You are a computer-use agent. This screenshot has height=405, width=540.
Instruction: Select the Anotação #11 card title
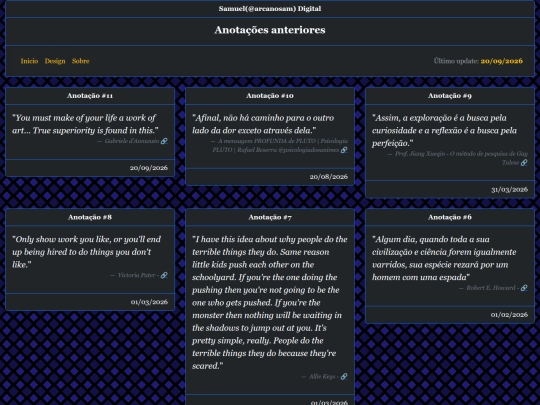click(90, 96)
